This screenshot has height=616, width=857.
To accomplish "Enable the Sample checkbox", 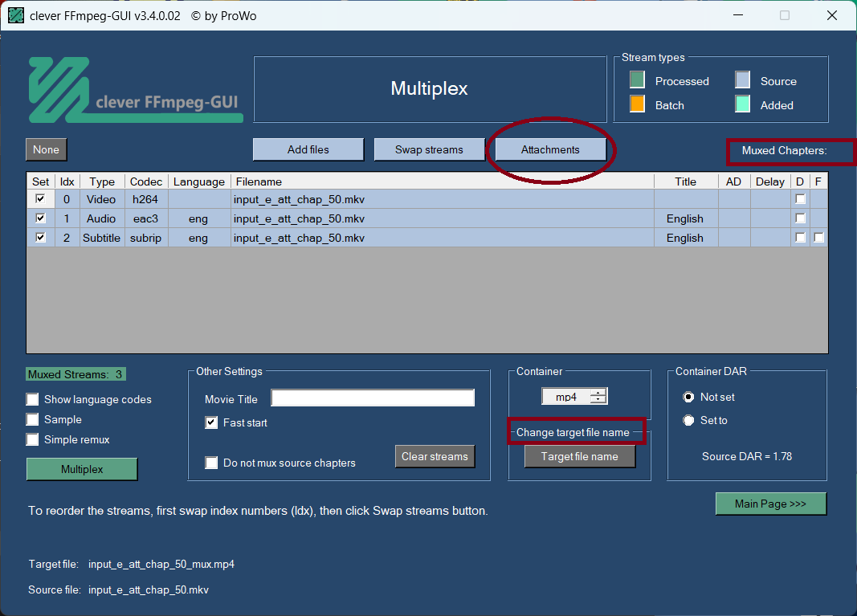I will pos(33,419).
